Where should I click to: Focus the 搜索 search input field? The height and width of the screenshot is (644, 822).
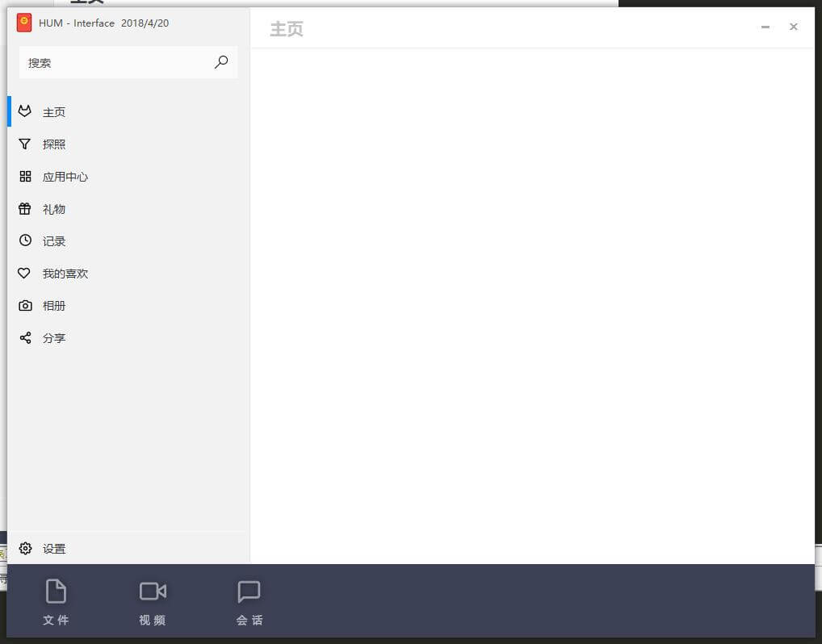[113, 62]
